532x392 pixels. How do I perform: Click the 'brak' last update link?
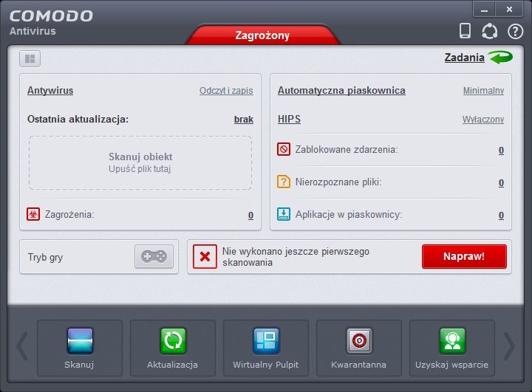point(244,120)
